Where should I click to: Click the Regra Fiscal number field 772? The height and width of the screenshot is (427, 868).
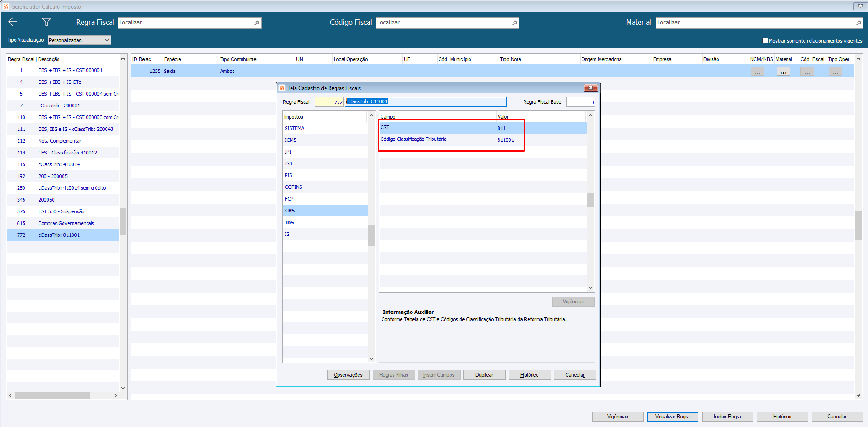329,102
